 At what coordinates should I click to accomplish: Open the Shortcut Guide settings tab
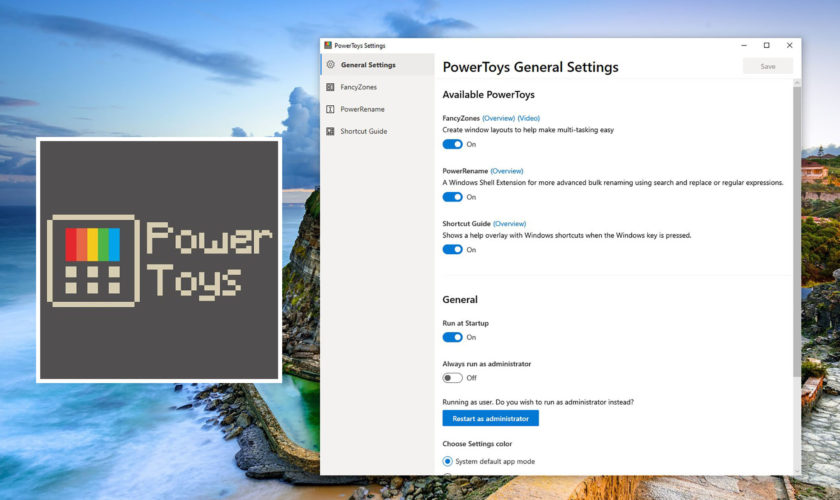pyautogui.click(x=363, y=131)
